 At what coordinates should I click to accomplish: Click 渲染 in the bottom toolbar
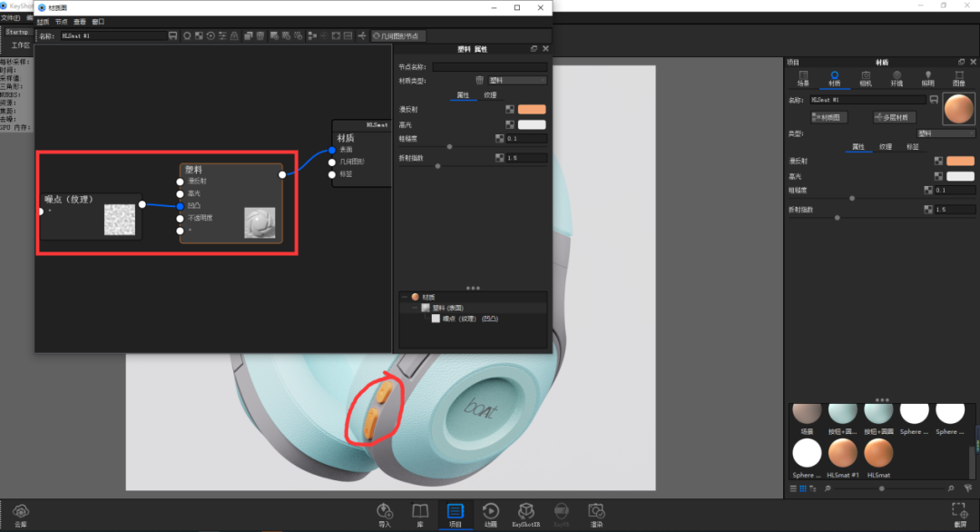tap(597, 516)
